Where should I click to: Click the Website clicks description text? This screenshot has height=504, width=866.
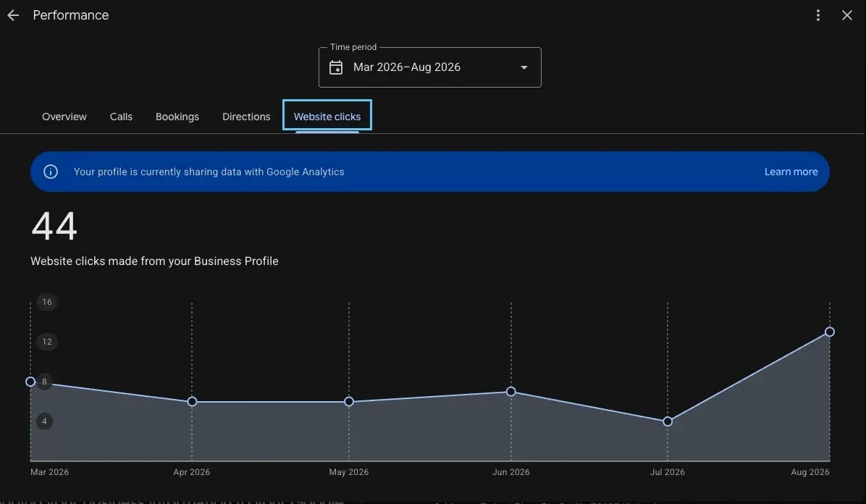click(154, 261)
